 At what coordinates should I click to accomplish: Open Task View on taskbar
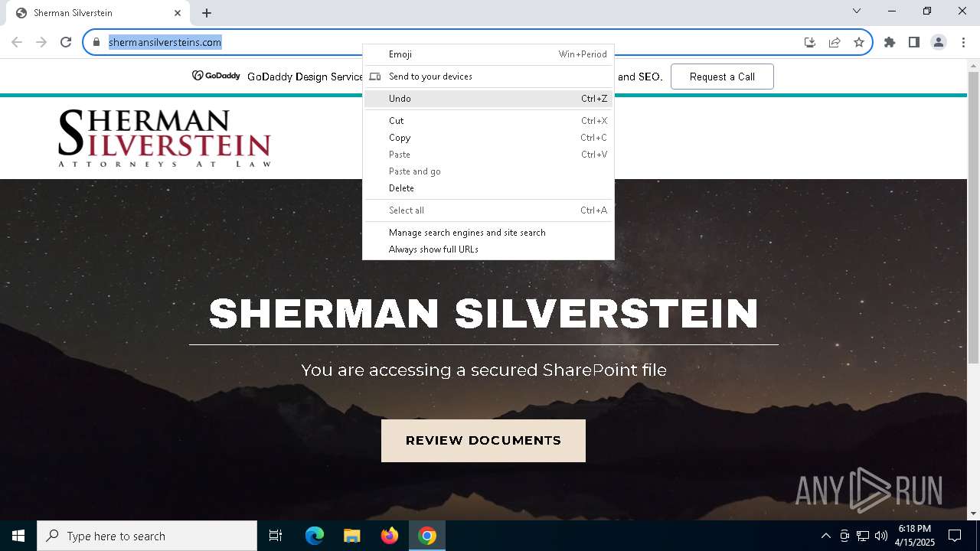pyautogui.click(x=276, y=536)
